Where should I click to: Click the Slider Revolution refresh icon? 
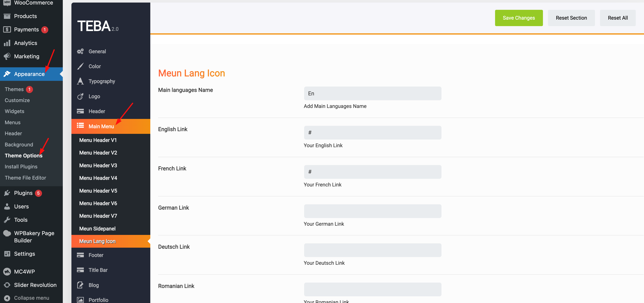click(7, 285)
